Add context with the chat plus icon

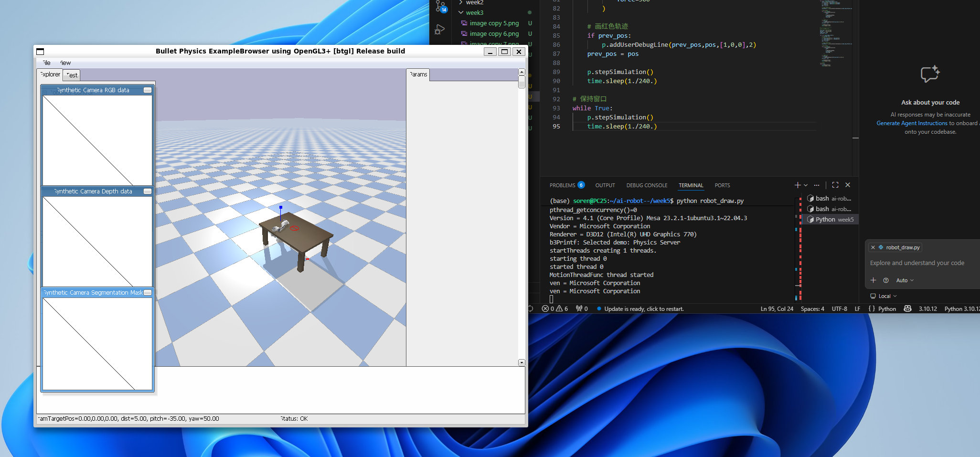(873, 280)
